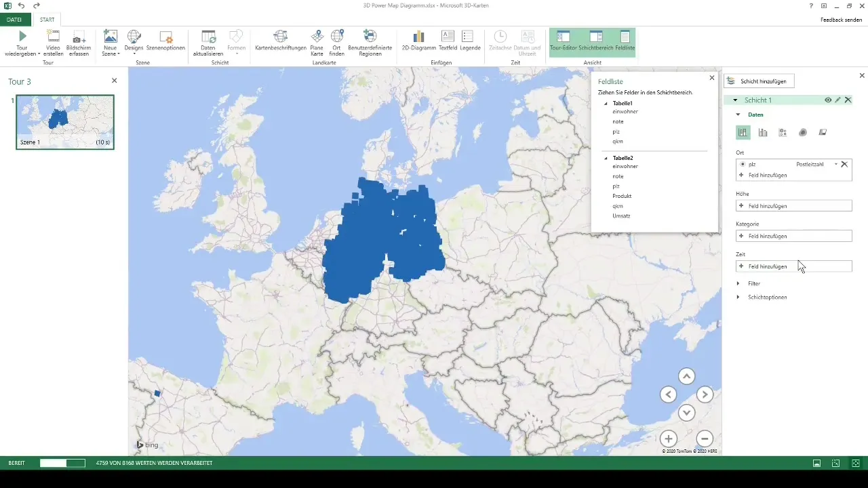Screen dimensions: 868x488
Task: Click Feedback senden link
Action: tap(842, 20)
